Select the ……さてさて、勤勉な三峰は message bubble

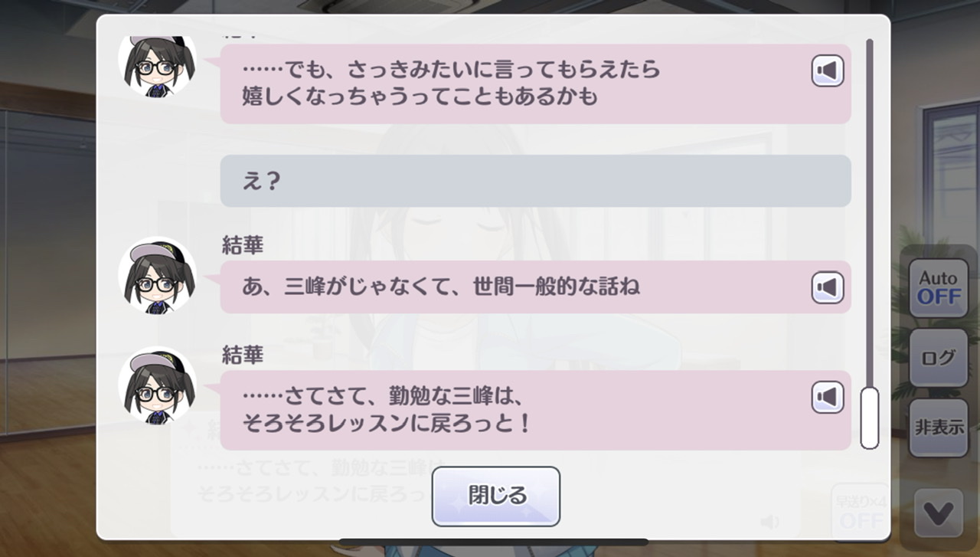click(x=536, y=410)
